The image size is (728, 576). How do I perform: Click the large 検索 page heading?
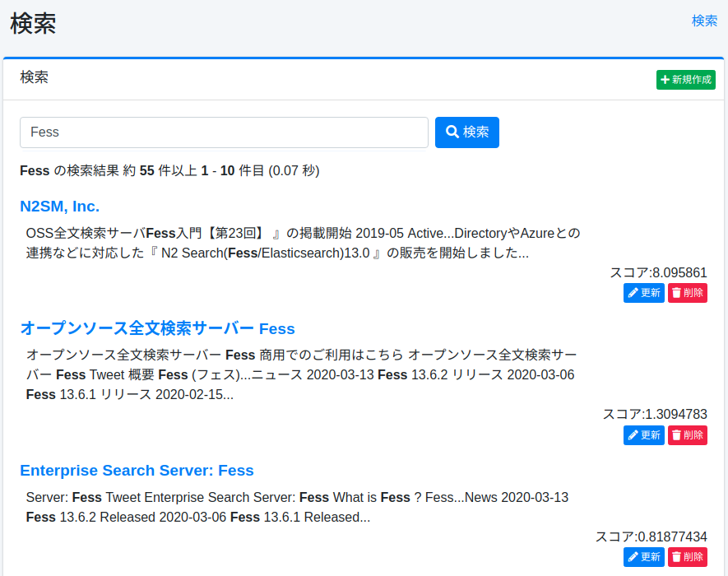point(33,24)
